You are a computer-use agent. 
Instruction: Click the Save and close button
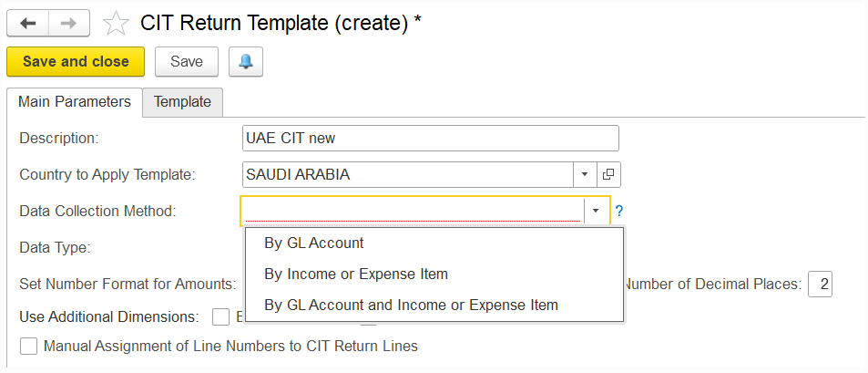coord(76,61)
